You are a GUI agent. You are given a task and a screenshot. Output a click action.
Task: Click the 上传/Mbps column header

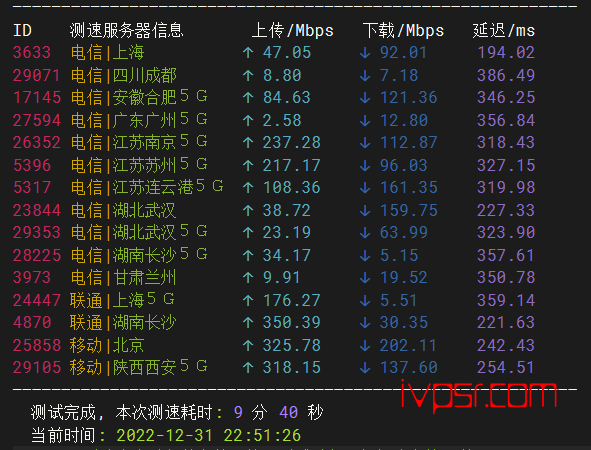tap(292, 31)
